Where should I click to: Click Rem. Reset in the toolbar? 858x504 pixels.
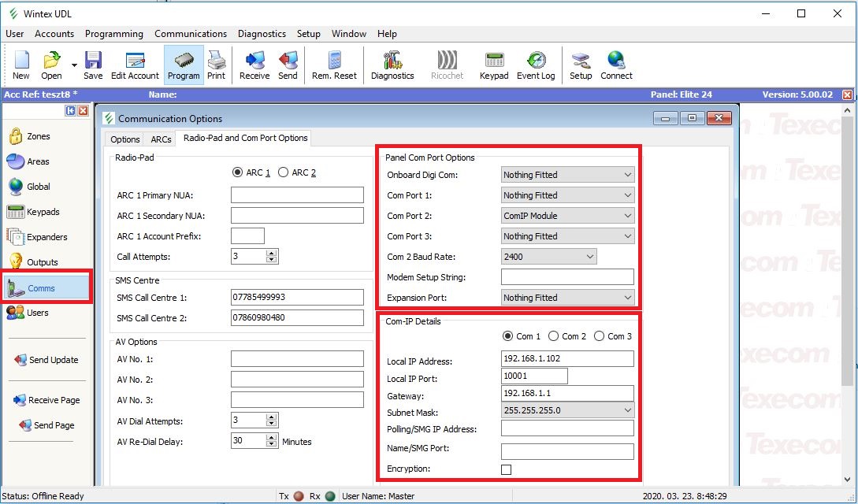click(334, 65)
